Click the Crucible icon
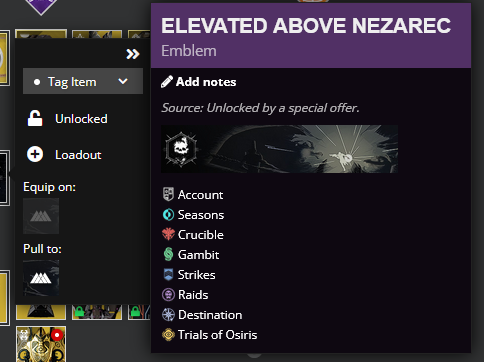484x362 pixels. [168, 234]
